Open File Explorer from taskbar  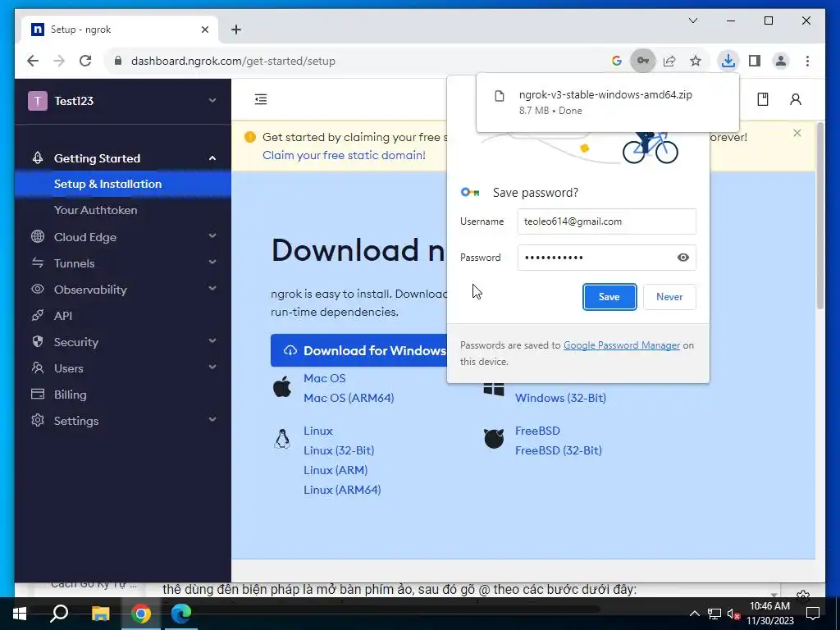point(100,614)
